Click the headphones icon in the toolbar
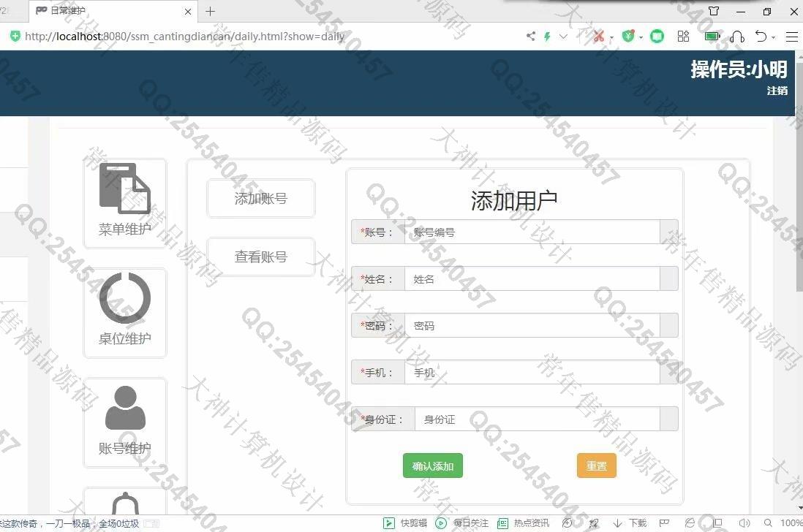 coord(737,37)
